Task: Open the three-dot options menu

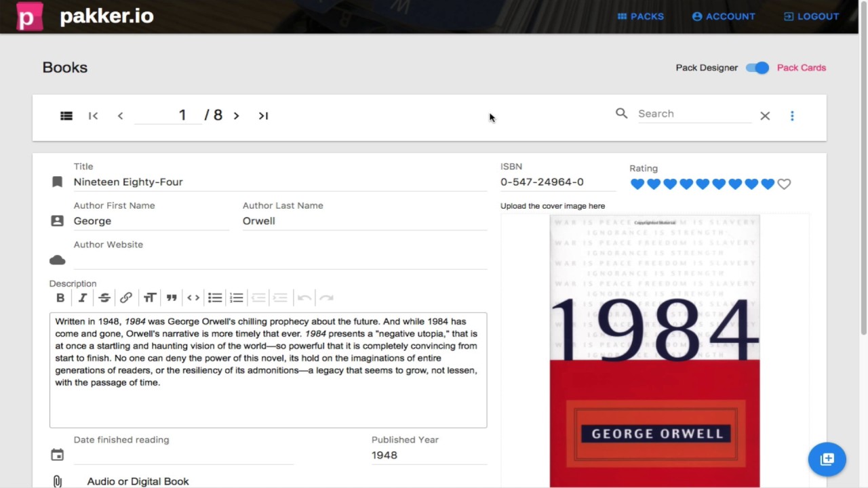Action: tap(792, 116)
